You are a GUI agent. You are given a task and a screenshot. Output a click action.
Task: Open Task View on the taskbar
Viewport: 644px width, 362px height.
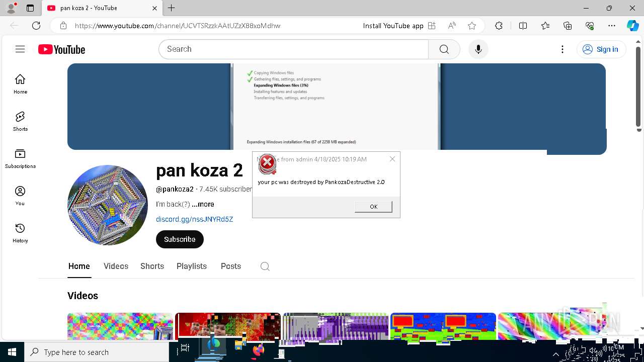(185, 348)
